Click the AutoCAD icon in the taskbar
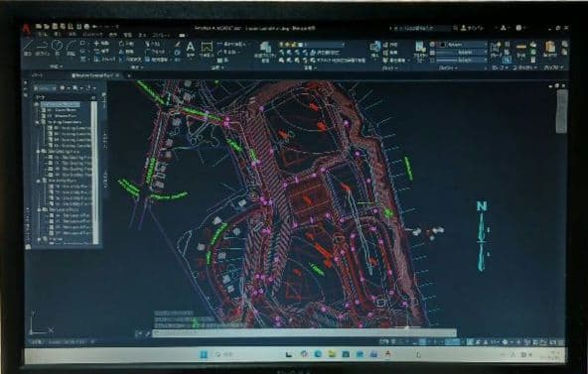 [x=388, y=354]
